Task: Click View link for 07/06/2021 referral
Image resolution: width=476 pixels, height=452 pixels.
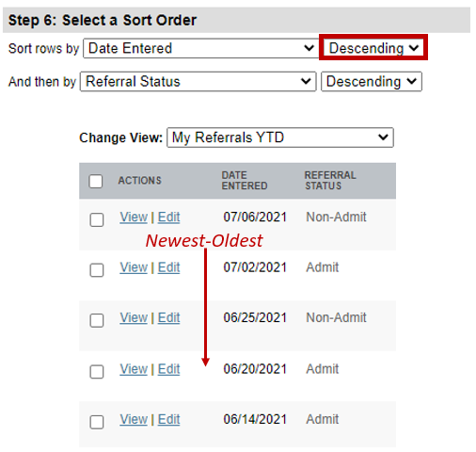Action: coord(134,218)
